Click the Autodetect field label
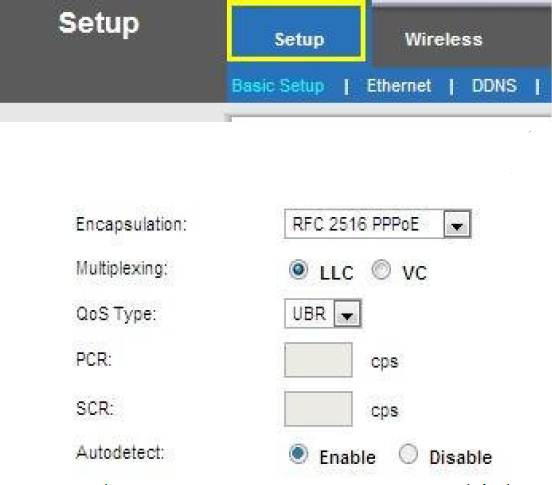The image size is (552, 485). pos(120,453)
